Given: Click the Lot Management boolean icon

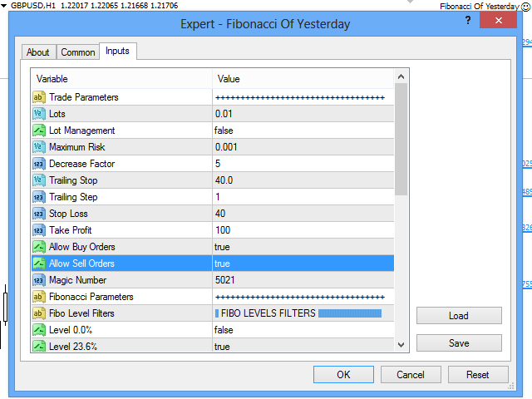Looking at the screenshot, I should click(x=38, y=131).
